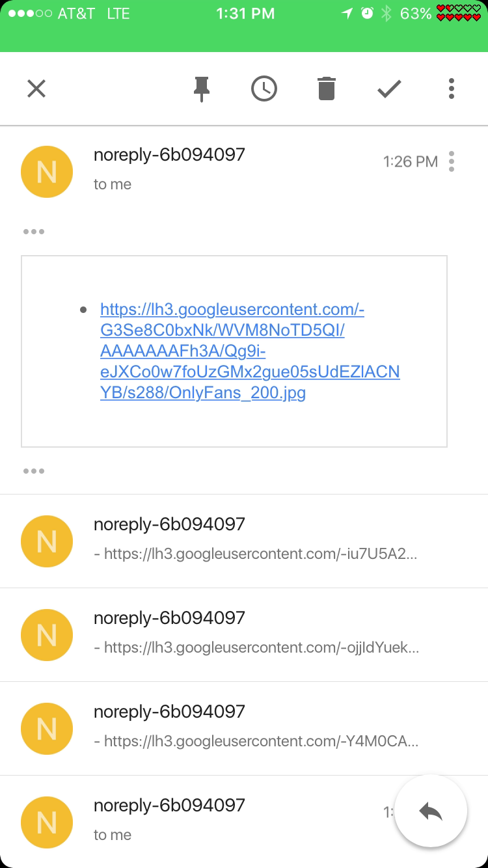Viewport: 488px width, 868px height.
Task: Delete email using the trash icon
Action: click(326, 88)
